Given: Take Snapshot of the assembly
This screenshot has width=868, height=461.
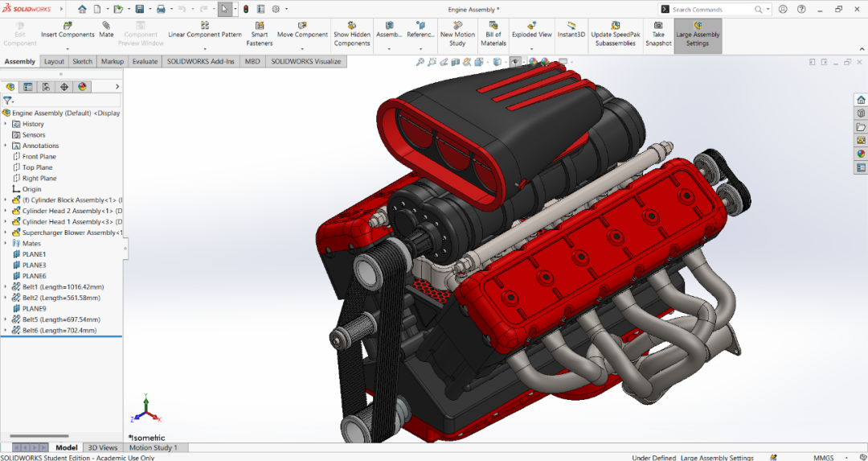Looking at the screenshot, I should [x=658, y=34].
